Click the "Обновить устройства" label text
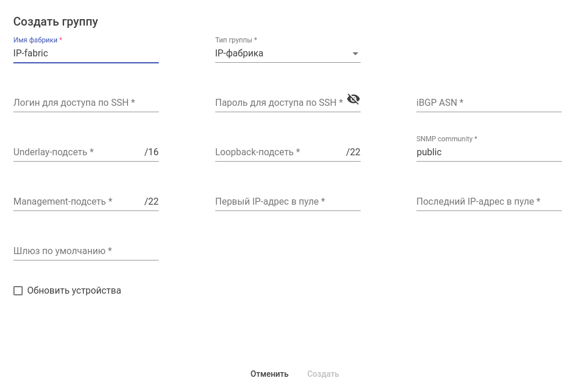This screenshot has width=588, height=389. (x=74, y=291)
